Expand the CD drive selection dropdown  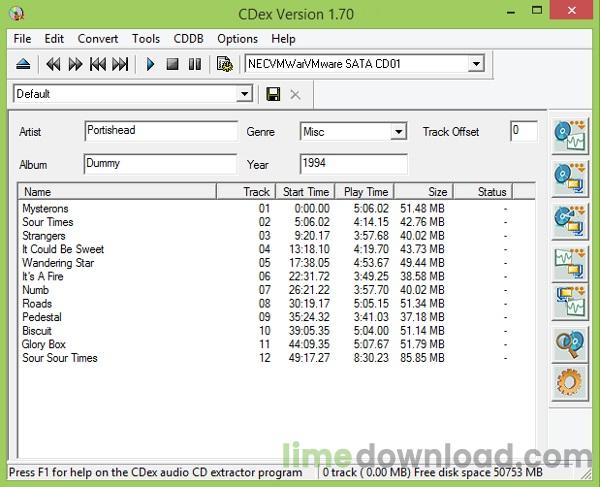(476, 64)
